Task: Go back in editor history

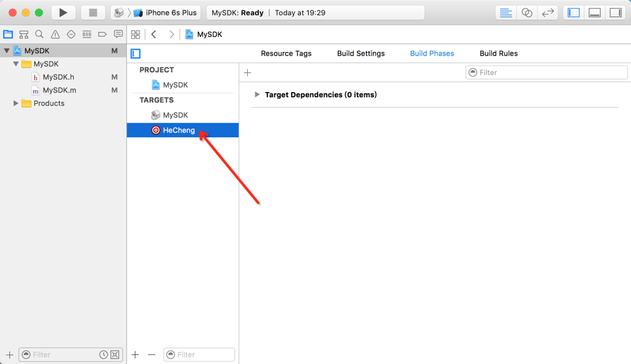Action: [x=154, y=34]
